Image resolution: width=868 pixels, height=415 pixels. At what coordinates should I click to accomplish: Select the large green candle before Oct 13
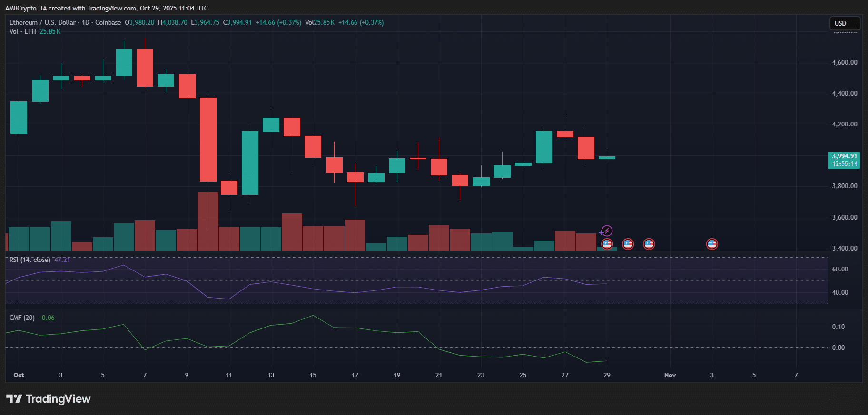250,163
